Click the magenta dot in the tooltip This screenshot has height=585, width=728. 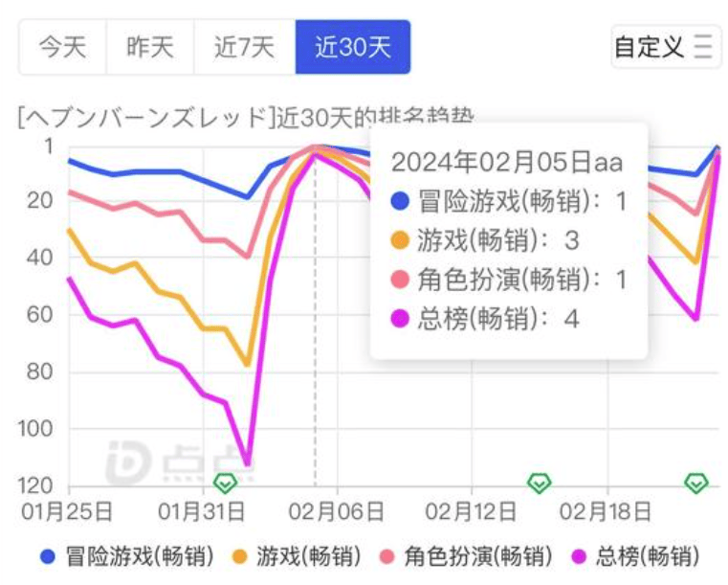click(401, 319)
